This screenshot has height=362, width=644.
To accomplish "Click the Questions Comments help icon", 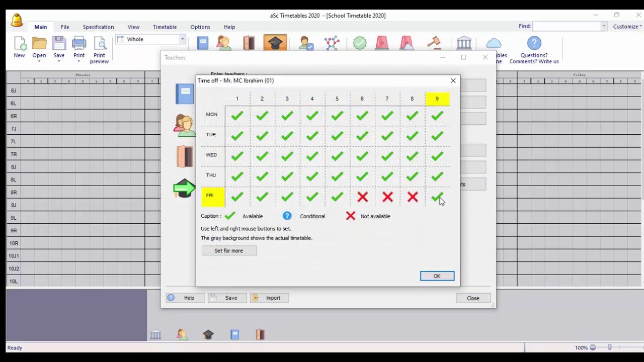I will (534, 43).
